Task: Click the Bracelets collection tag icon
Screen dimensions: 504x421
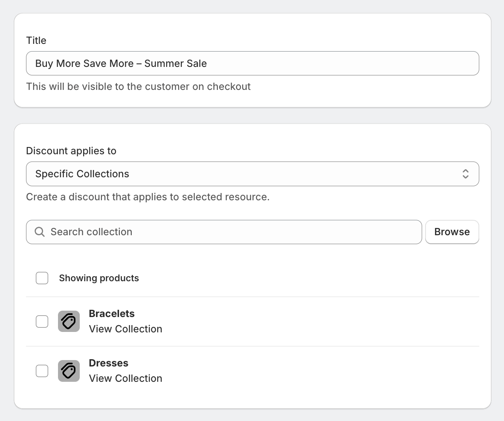Action: [x=69, y=321]
